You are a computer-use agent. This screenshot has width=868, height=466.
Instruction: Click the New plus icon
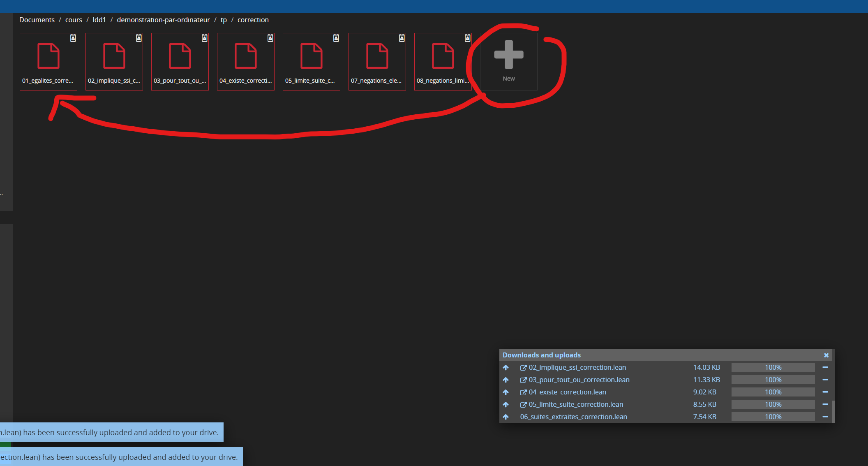click(x=508, y=53)
